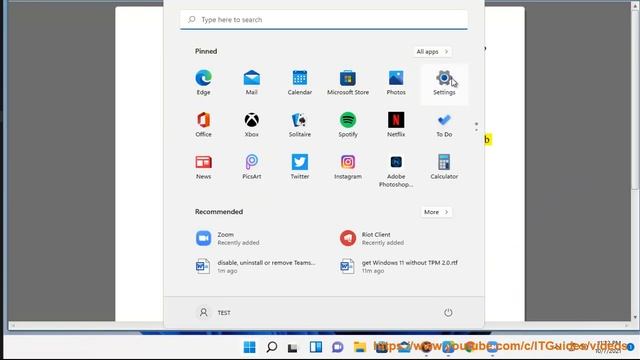Click the power button icon
Image resolution: width=640 pixels, height=360 pixels.
tap(448, 313)
